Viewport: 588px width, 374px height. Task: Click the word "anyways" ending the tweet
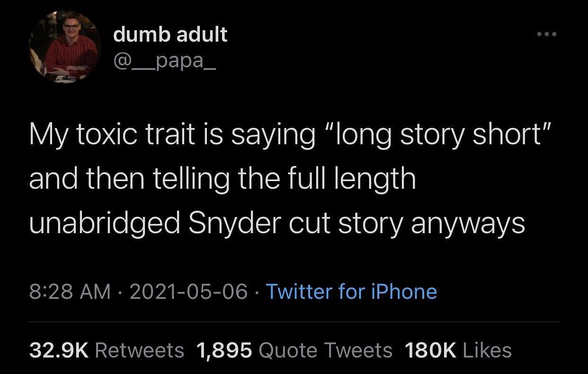468,223
